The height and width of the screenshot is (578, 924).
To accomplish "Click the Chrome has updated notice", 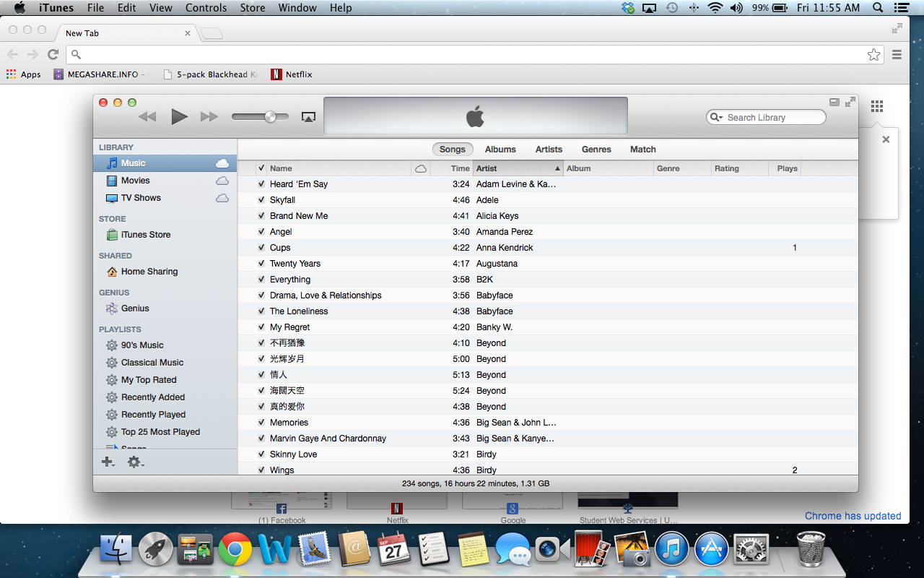I will (x=853, y=516).
